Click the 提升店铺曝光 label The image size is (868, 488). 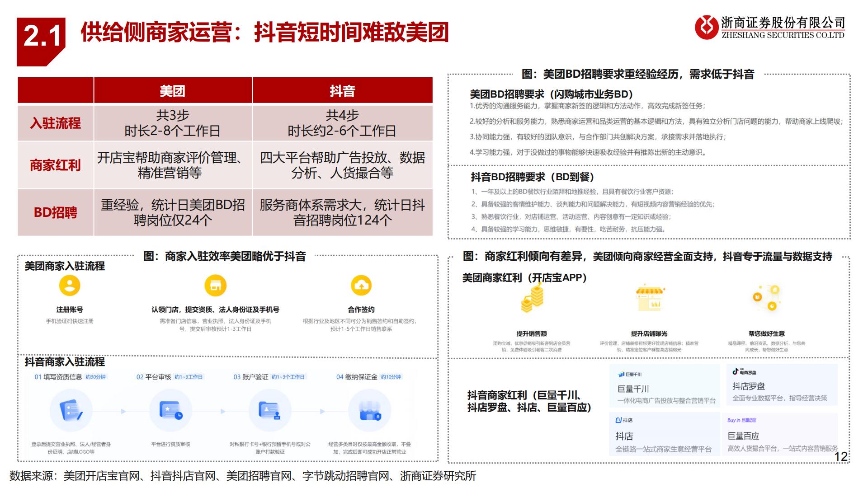click(x=649, y=333)
